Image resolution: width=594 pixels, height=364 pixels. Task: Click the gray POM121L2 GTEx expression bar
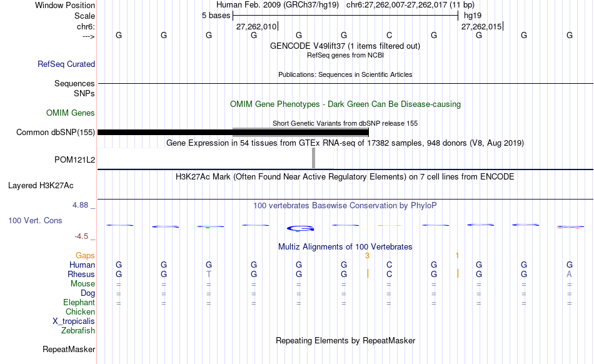(x=313, y=158)
